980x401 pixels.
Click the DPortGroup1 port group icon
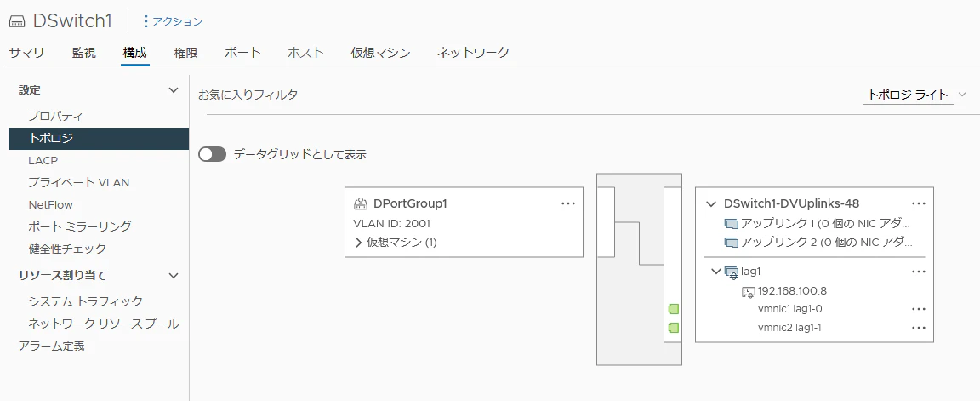point(360,203)
